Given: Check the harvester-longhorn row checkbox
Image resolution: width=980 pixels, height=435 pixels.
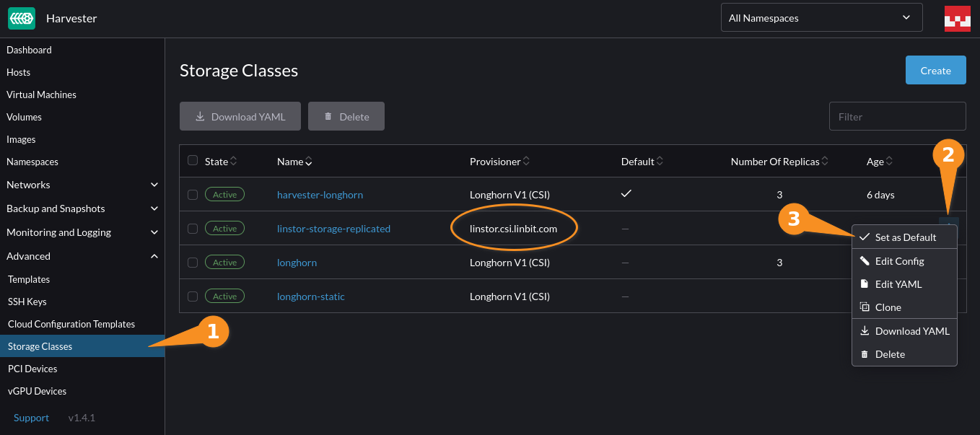Looking at the screenshot, I should tap(193, 194).
